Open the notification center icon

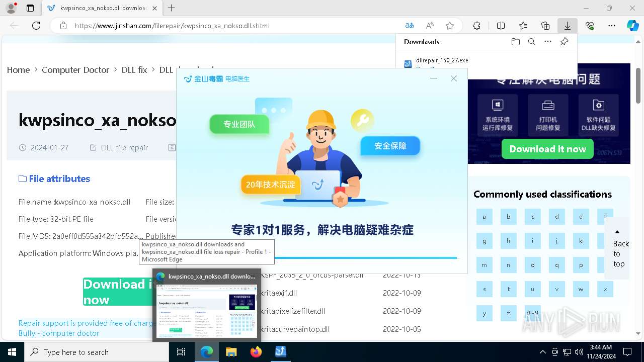627,352
